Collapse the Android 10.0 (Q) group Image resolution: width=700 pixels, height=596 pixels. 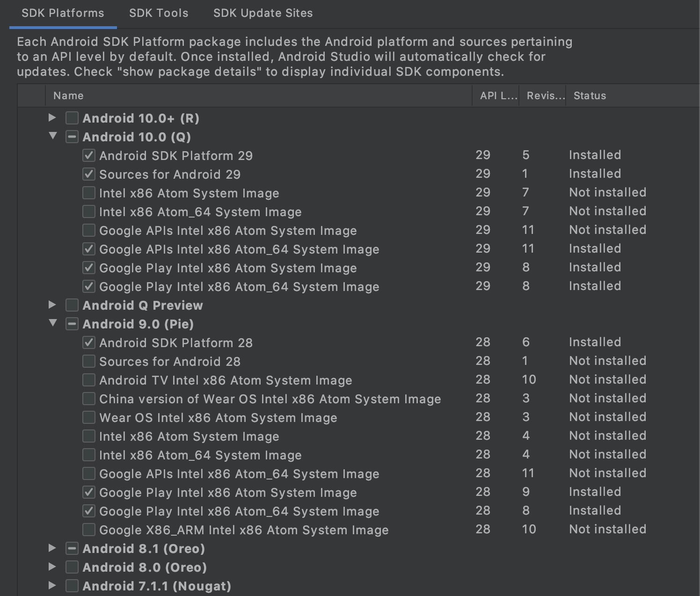tap(52, 136)
